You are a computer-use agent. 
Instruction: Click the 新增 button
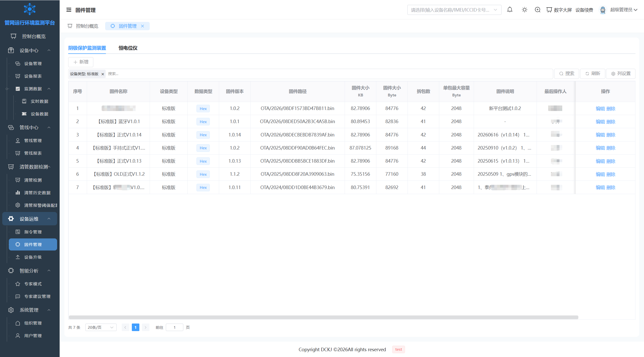(81, 62)
